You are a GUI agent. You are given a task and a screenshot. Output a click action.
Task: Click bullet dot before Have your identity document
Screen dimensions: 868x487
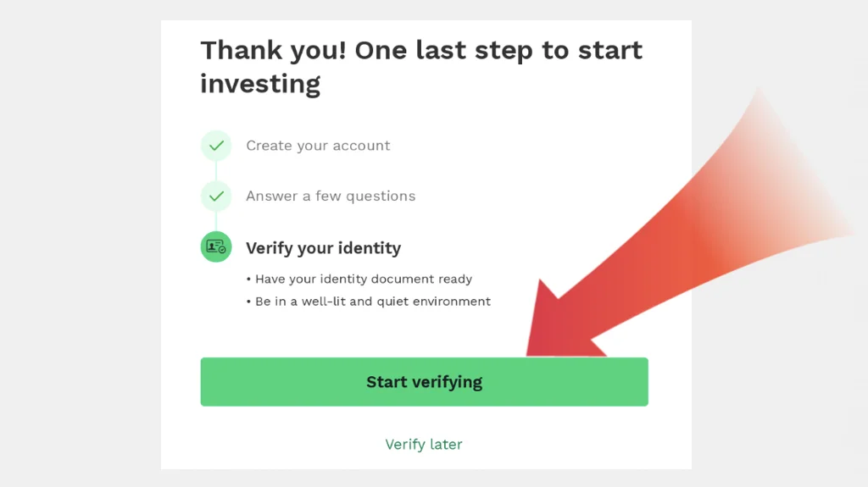click(248, 279)
